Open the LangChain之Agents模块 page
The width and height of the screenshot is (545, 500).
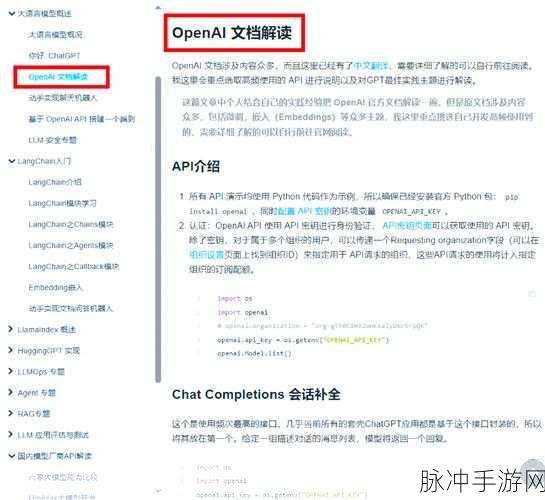click(x=71, y=245)
